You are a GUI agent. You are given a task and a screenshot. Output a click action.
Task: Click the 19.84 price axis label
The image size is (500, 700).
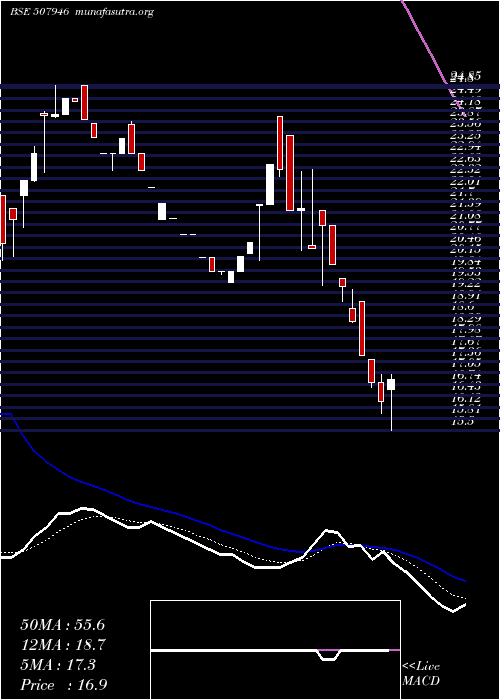coord(464,262)
